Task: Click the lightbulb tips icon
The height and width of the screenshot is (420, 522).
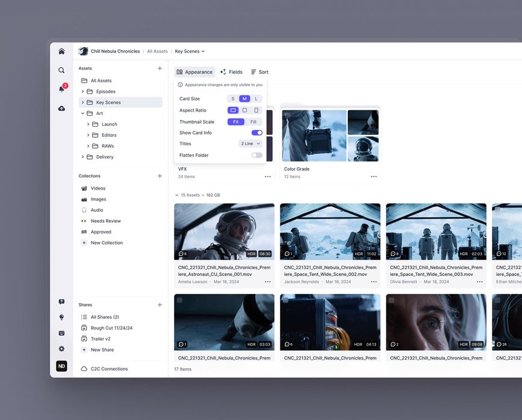Action: pos(62,317)
